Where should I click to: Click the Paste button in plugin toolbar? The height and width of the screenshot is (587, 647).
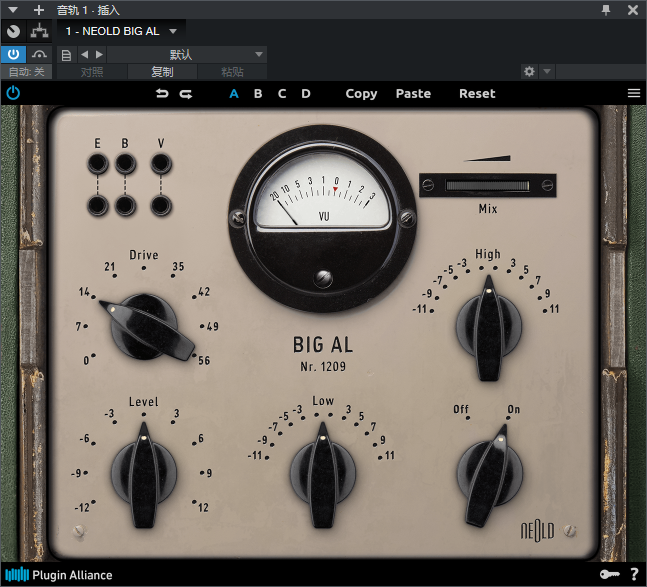(x=413, y=94)
